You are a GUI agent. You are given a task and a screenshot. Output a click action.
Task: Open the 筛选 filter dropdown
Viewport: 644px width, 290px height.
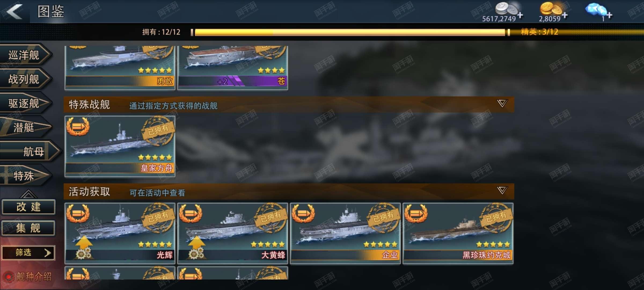click(x=28, y=253)
